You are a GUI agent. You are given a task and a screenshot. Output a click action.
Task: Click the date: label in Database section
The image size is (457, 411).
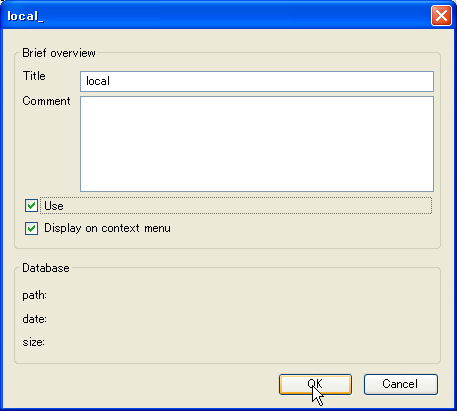35,319
